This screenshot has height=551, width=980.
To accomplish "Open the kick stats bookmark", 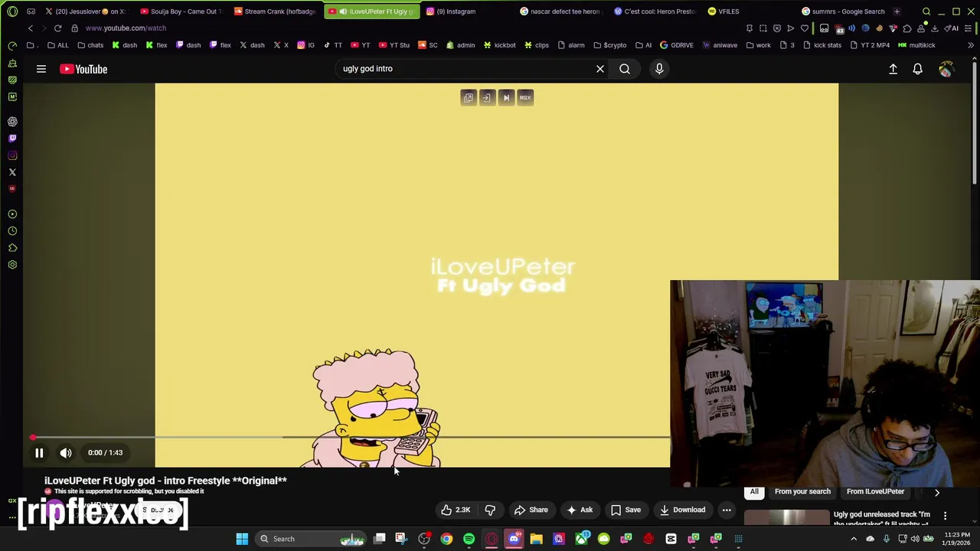I will click(x=822, y=45).
